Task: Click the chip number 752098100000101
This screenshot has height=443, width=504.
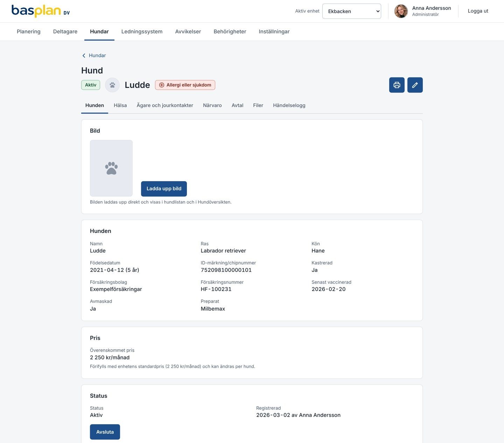Action: tap(226, 270)
